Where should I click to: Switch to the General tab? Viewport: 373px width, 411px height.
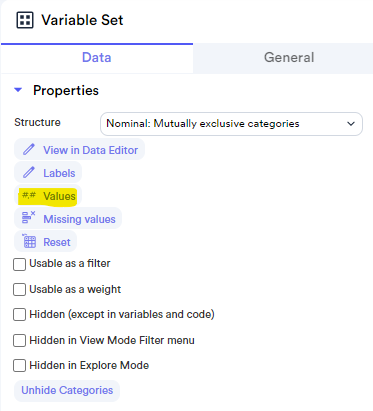289,58
